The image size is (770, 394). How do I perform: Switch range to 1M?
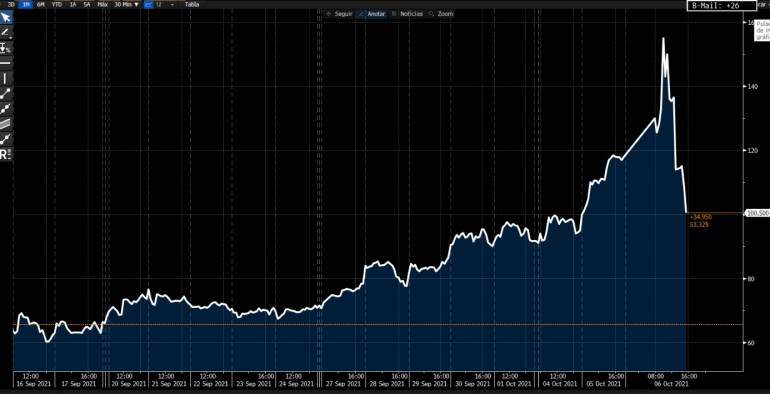tap(27, 4)
